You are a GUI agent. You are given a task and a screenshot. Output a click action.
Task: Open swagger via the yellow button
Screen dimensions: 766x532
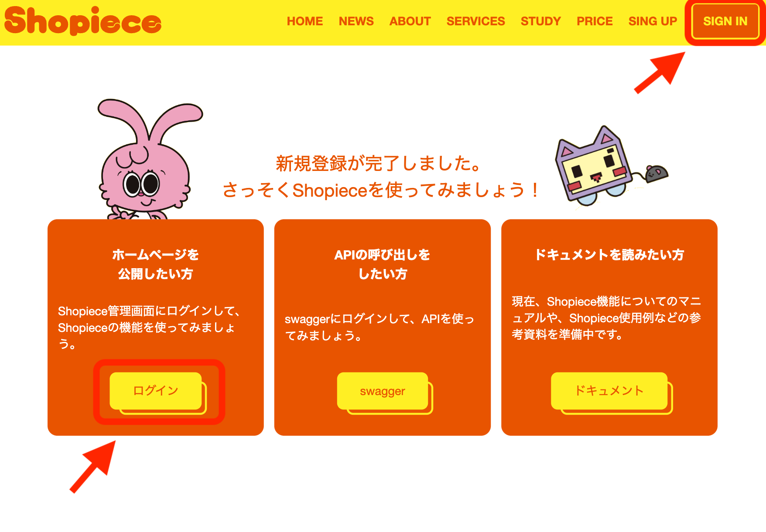383,391
